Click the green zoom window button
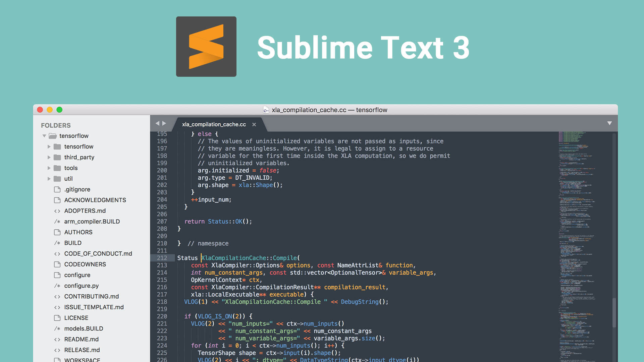The height and width of the screenshot is (362, 644). point(59,110)
